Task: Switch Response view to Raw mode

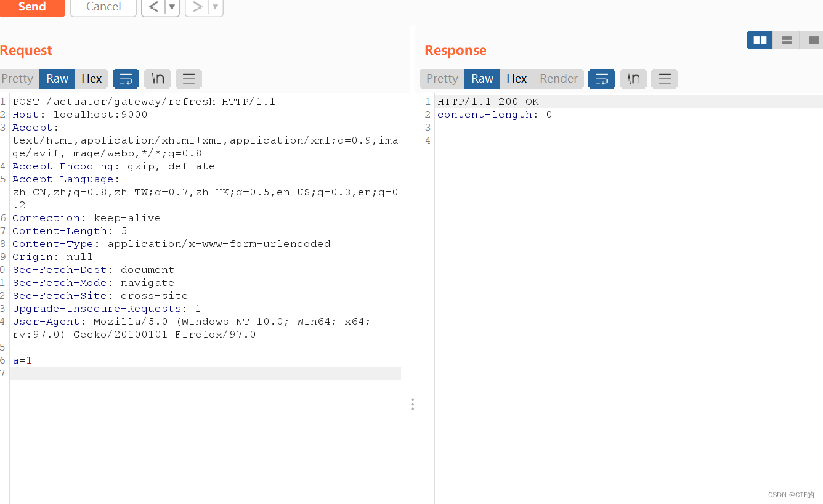Action: tap(482, 78)
